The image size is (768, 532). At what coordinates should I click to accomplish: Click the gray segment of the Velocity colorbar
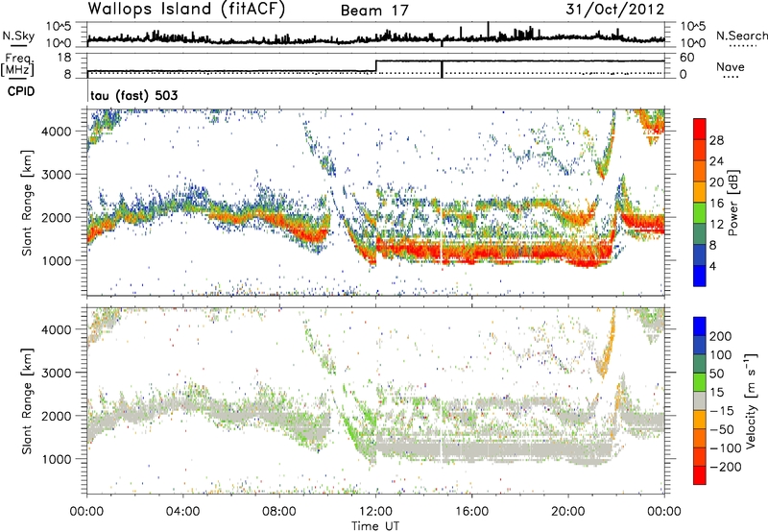click(x=700, y=401)
